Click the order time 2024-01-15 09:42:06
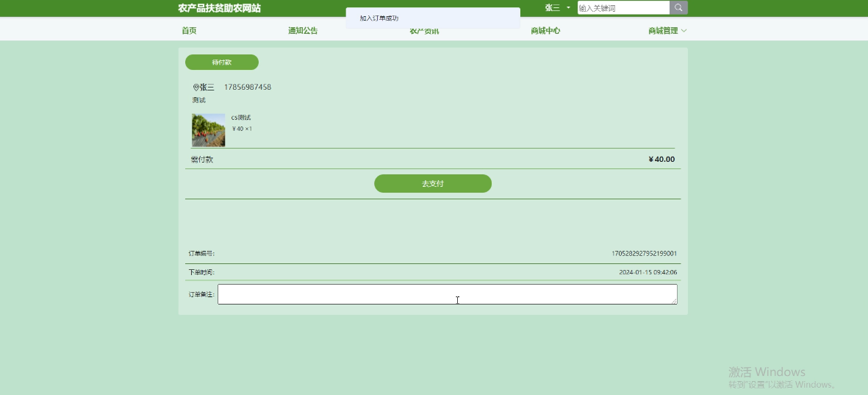The image size is (868, 395). 648,273
